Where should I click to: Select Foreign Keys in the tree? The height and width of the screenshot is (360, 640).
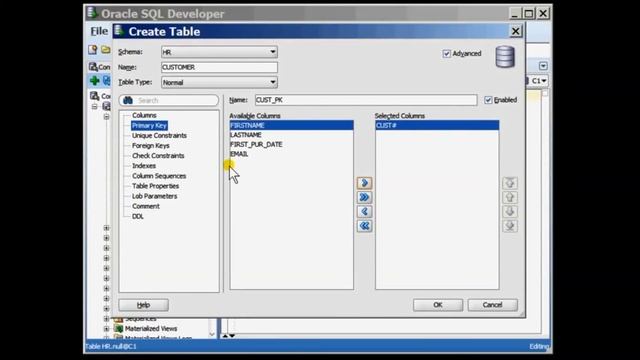coord(151,146)
